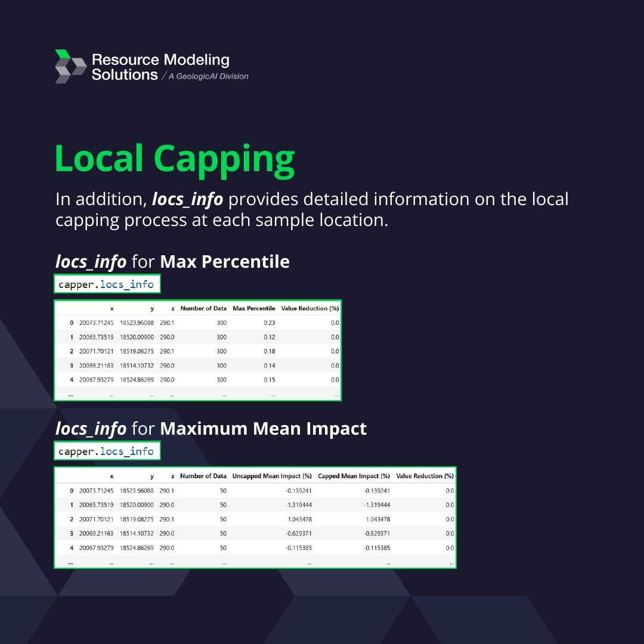Viewport: 644px width, 644px height.
Task: Click the "A GeologicAI Division" tagline
Action: [x=208, y=76]
